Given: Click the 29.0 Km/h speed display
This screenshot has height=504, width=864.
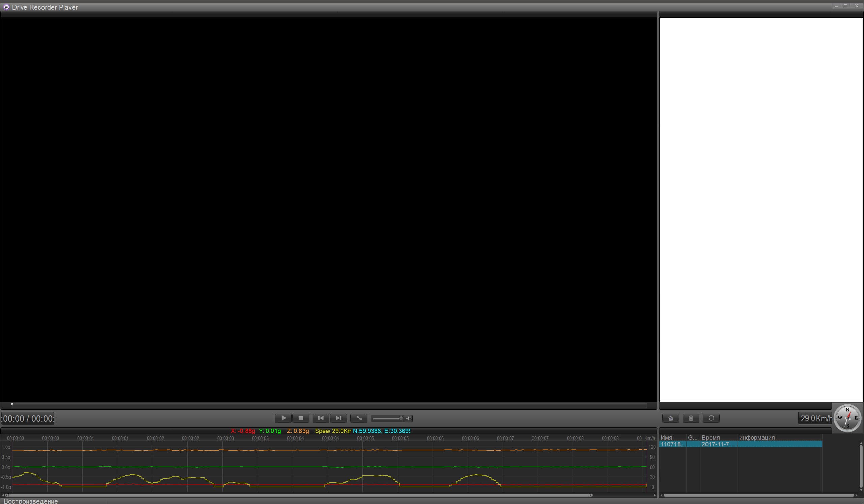Looking at the screenshot, I should [815, 418].
